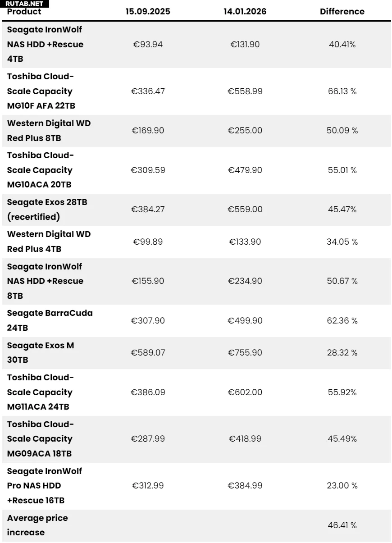
Task: Click the €602.00 price cell
Action: point(245,392)
